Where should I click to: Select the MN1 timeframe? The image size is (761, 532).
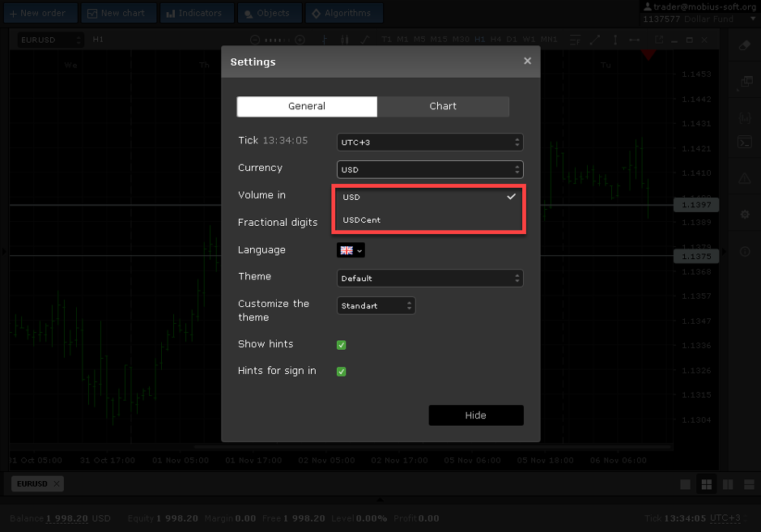coord(549,40)
